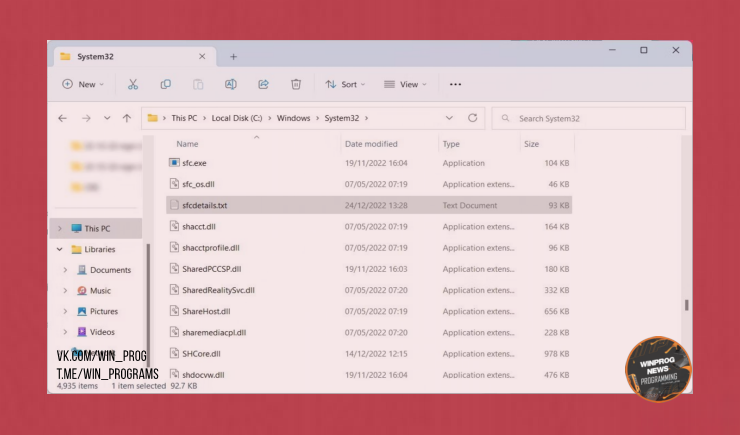Viewport: 740px width, 435px height.
Task: Open the recent locations chevron
Action: pos(107,118)
